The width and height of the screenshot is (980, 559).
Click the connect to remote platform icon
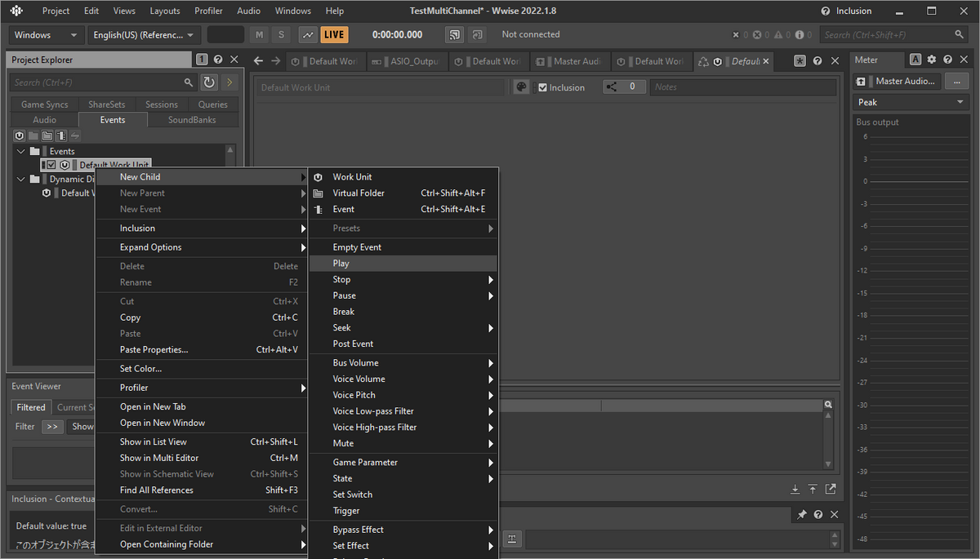[x=455, y=35]
